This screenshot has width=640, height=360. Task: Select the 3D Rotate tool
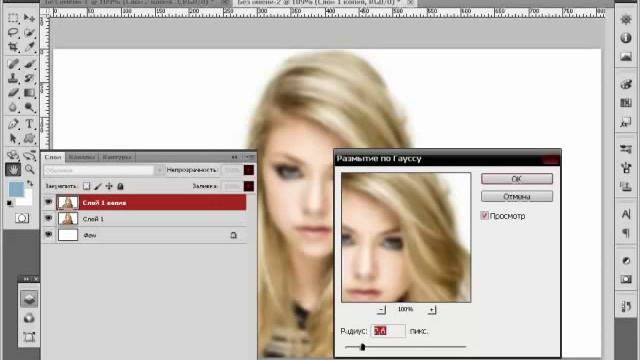click(13, 155)
